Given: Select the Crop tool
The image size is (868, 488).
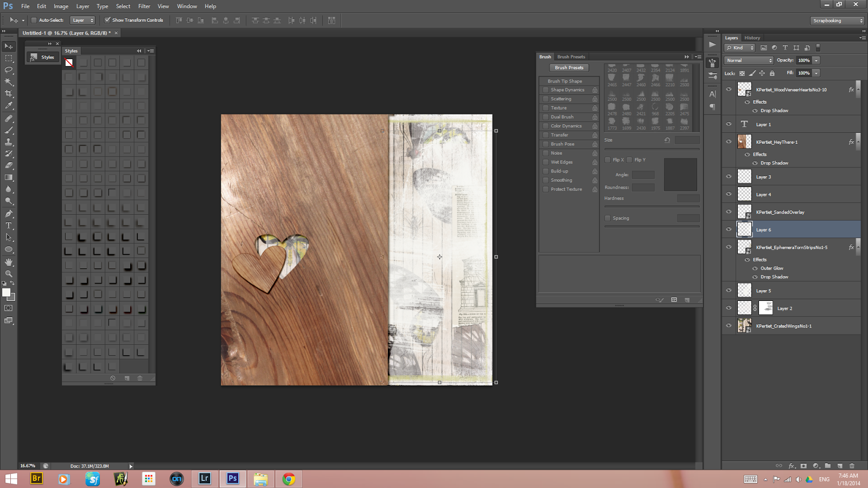Looking at the screenshot, I should coord(9,94).
